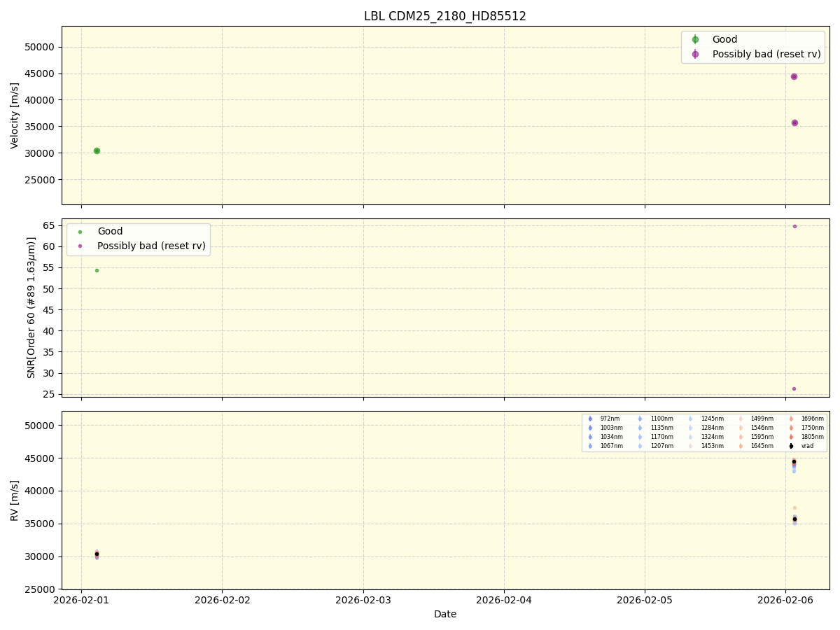Select the 1245nm wavelength marker icon
The height and width of the screenshot is (630, 840).
click(x=690, y=418)
